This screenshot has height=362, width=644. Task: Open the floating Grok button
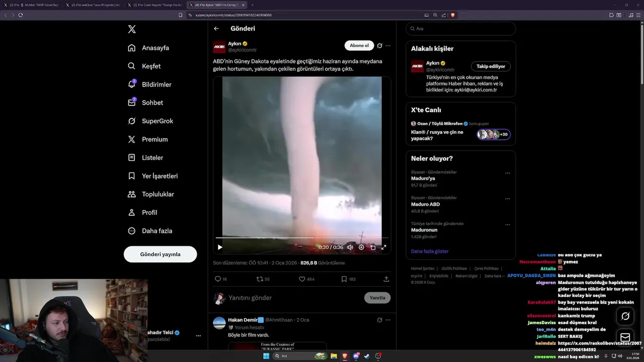tap(625, 316)
